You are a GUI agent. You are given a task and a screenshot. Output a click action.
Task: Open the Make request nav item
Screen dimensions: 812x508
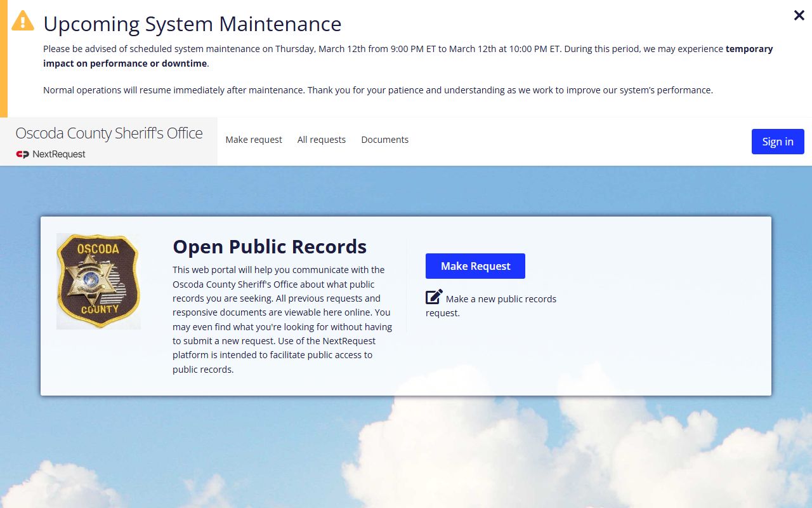pos(254,140)
